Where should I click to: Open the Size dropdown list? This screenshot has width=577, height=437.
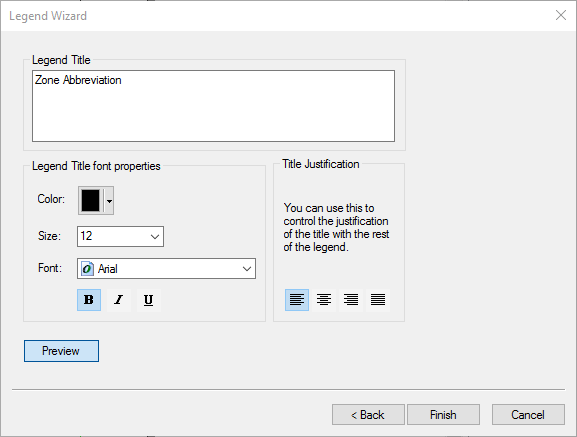155,237
